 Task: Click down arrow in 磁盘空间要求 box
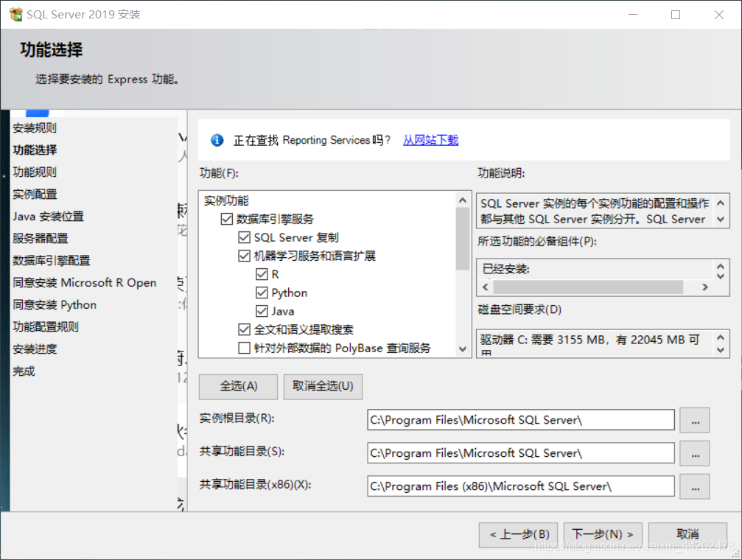tap(720, 350)
